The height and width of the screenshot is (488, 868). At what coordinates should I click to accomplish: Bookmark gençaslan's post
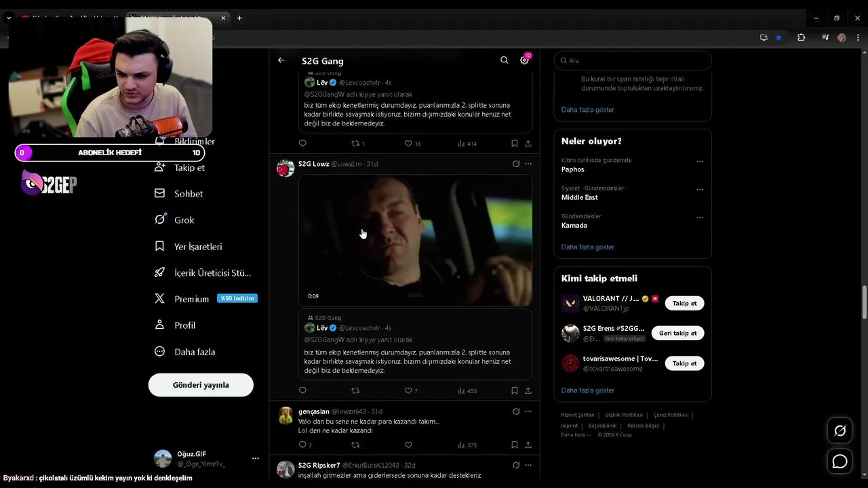pyautogui.click(x=514, y=445)
